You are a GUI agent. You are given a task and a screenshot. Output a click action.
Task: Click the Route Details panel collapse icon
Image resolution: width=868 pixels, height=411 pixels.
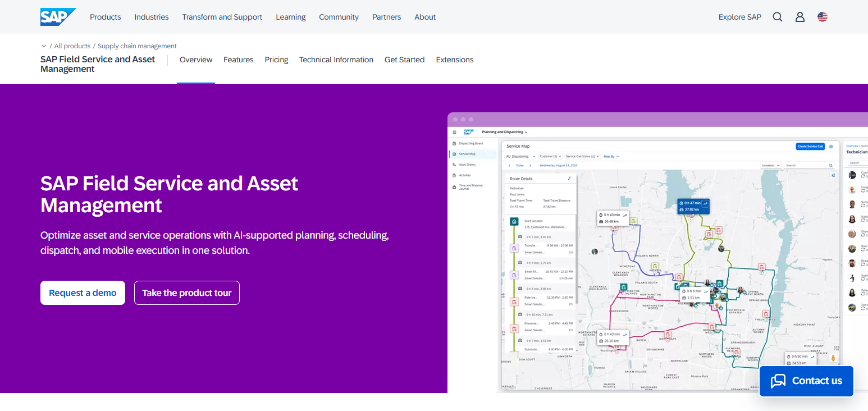[x=569, y=179]
